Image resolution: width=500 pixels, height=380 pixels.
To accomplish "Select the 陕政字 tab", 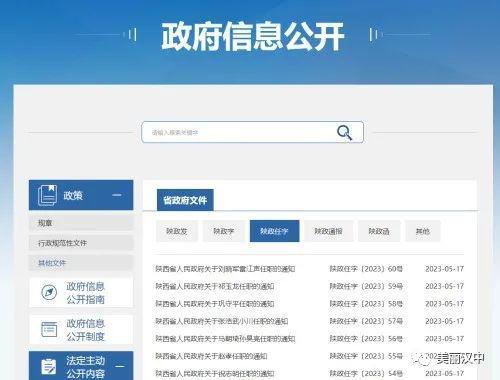I will pos(224,231).
